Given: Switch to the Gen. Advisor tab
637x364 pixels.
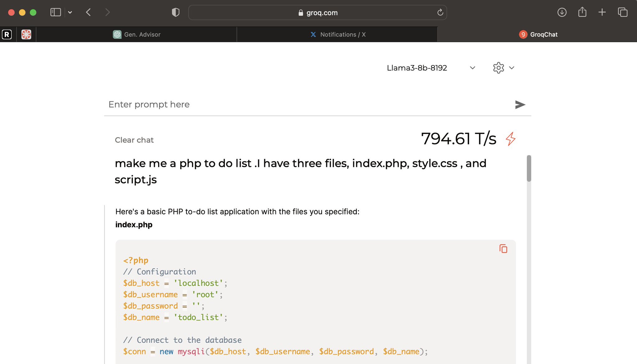Looking at the screenshot, I should tap(137, 35).
